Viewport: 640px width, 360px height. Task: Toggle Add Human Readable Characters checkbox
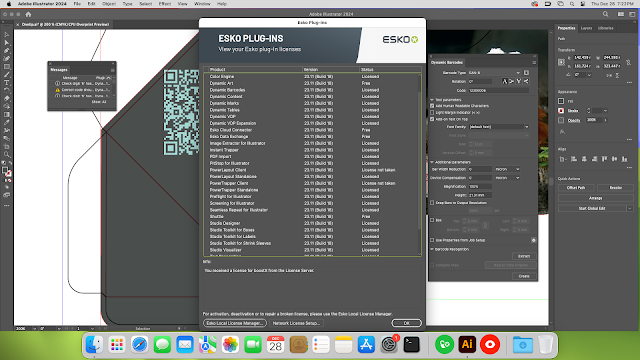[432, 106]
